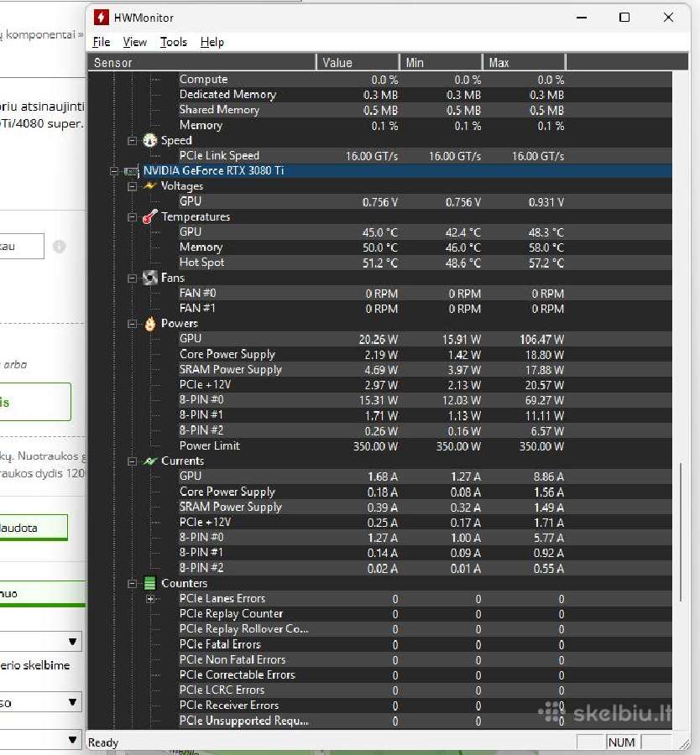This screenshot has width=700, height=755.
Task: Click the webpage input field containing 'kau'
Action: click(22, 247)
